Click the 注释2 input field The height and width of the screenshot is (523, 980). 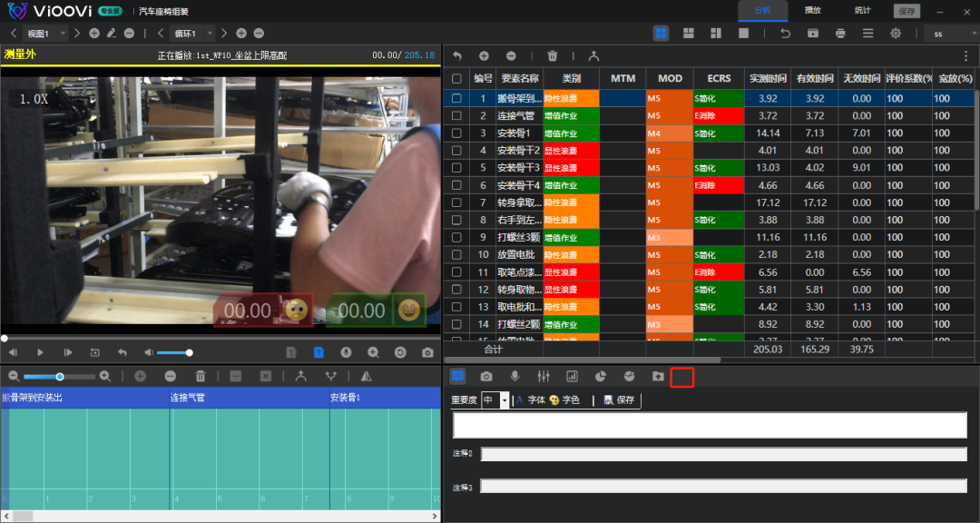coord(724,454)
